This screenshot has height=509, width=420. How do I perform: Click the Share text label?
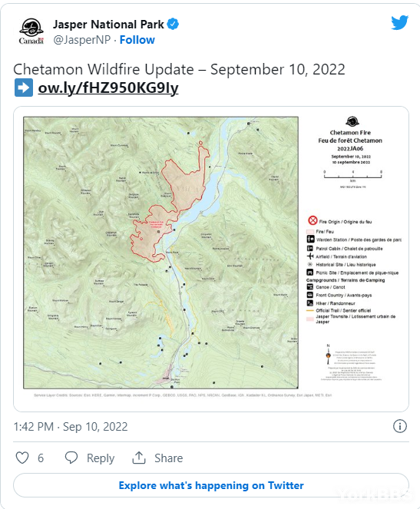point(168,458)
